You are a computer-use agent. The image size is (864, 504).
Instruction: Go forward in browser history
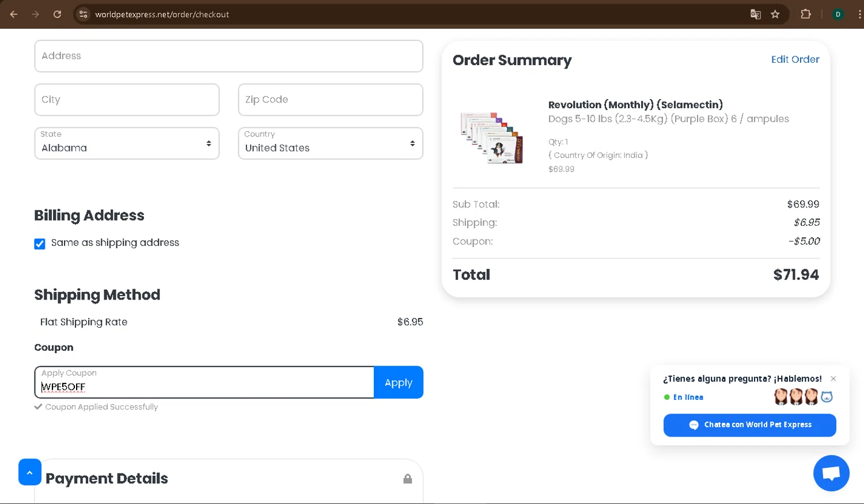coord(36,14)
